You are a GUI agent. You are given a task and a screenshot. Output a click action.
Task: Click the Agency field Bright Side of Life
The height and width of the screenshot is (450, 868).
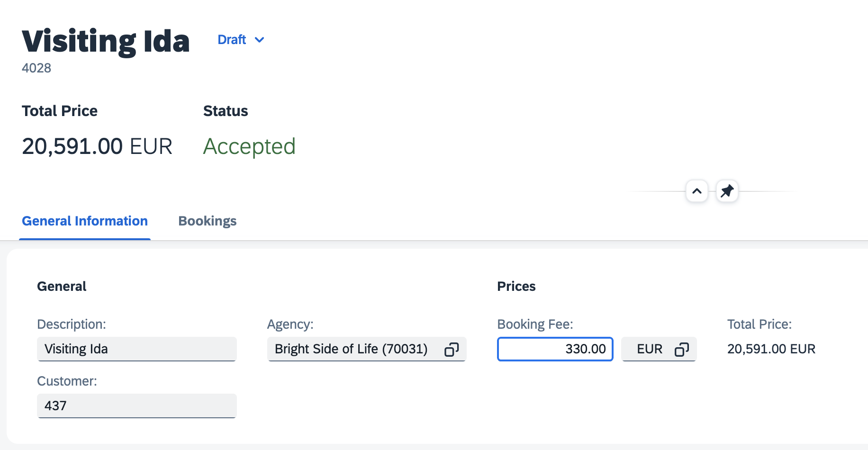pos(367,349)
